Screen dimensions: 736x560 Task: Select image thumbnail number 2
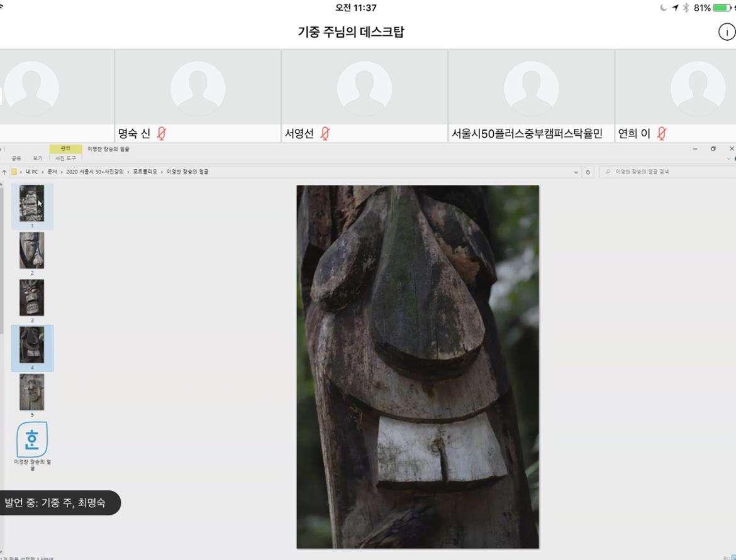pyautogui.click(x=31, y=251)
